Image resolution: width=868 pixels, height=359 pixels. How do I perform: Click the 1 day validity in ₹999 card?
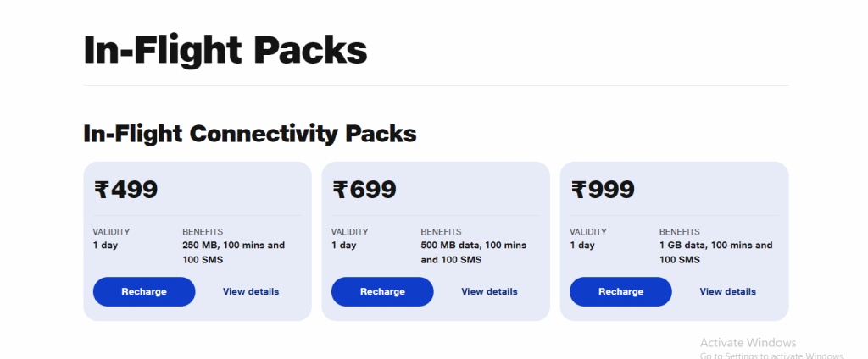pyautogui.click(x=581, y=246)
